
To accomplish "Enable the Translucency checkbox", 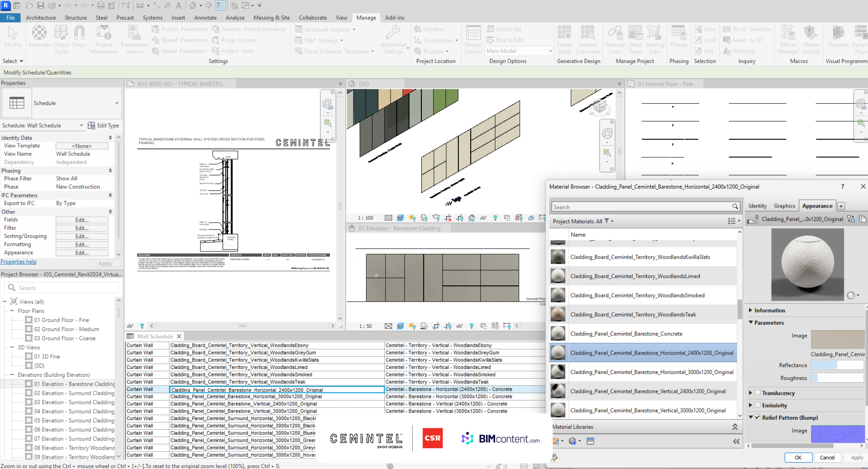I will (758, 393).
